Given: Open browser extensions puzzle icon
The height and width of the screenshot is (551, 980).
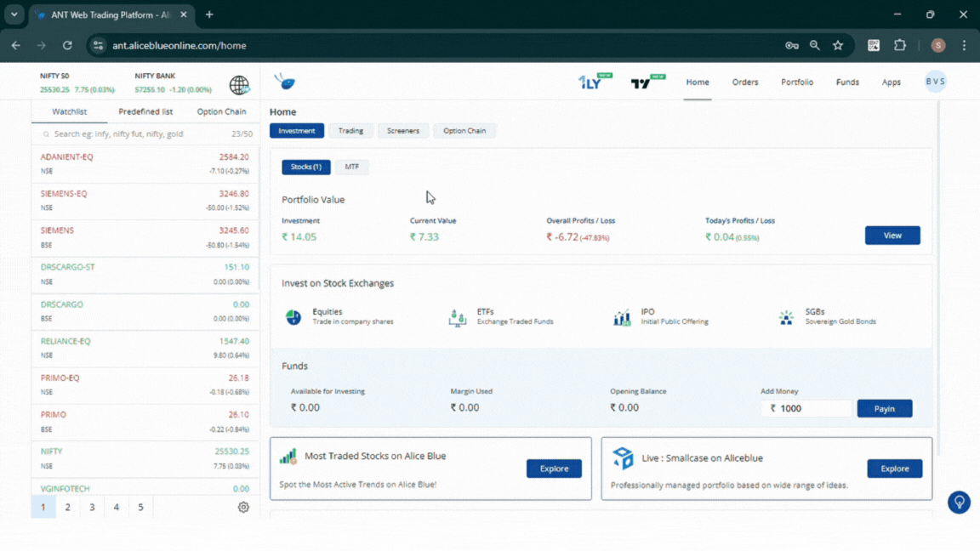Looking at the screenshot, I should (900, 45).
